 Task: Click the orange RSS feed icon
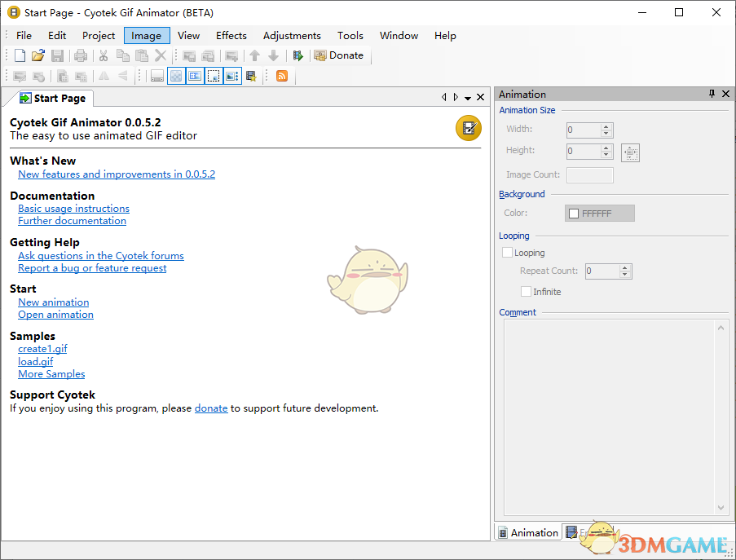pyautogui.click(x=281, y=75)
